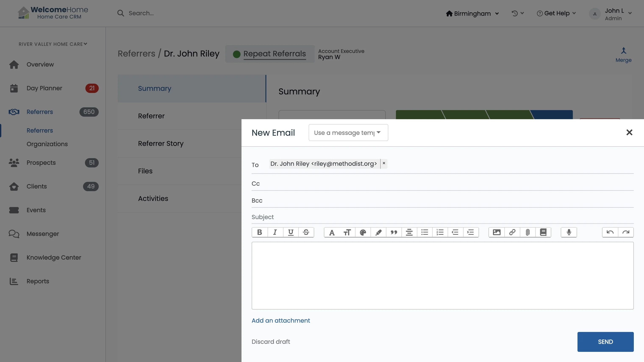Expand the Birmingham location dropdown
Viewport: 644px width, 362px height.
tap(472, 14)
